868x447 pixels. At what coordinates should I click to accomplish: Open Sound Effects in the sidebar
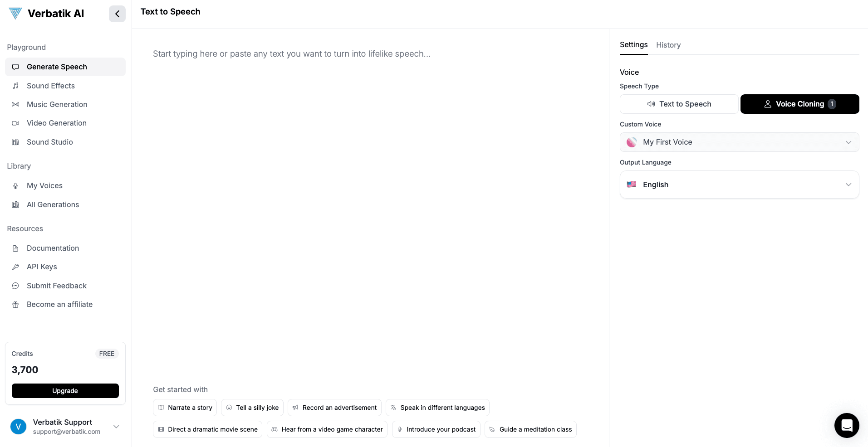tap(50, 86)
